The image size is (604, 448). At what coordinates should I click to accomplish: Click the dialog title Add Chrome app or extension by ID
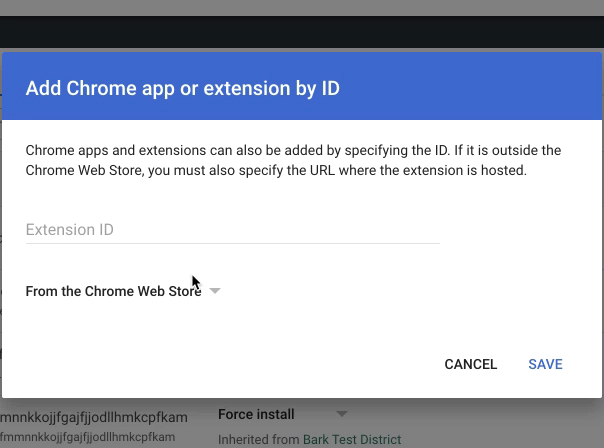[x=183, y=88]
